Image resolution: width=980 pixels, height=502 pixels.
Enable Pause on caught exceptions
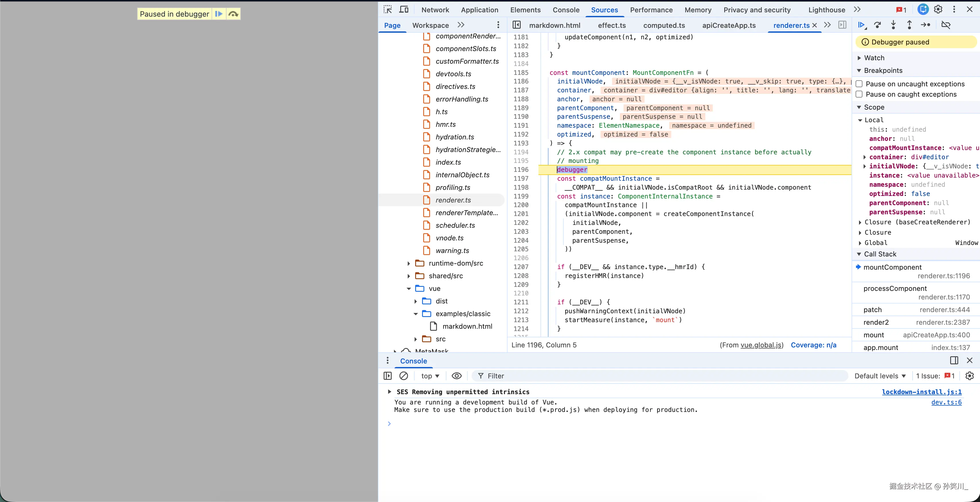(859, 94)
